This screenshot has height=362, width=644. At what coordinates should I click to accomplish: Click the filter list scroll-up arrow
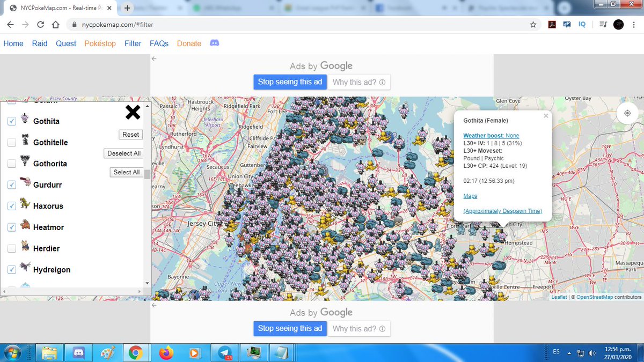(x=147, y=107)
